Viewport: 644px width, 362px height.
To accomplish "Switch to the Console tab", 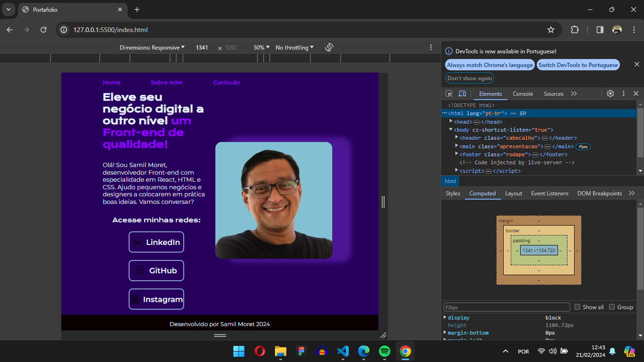I will [x=523, y=94].
